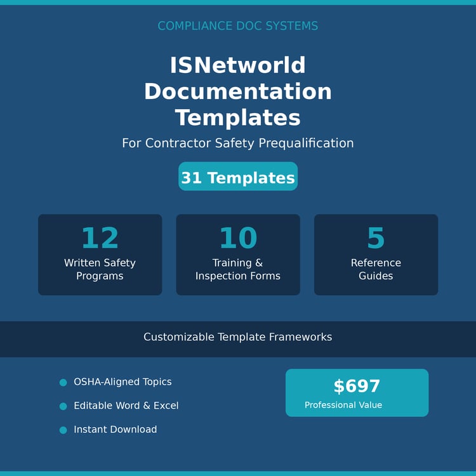Select the 10 Training & Inspection Forms card
The height and width of the screenshot is (476, 476).
click(x=238, y=255)
